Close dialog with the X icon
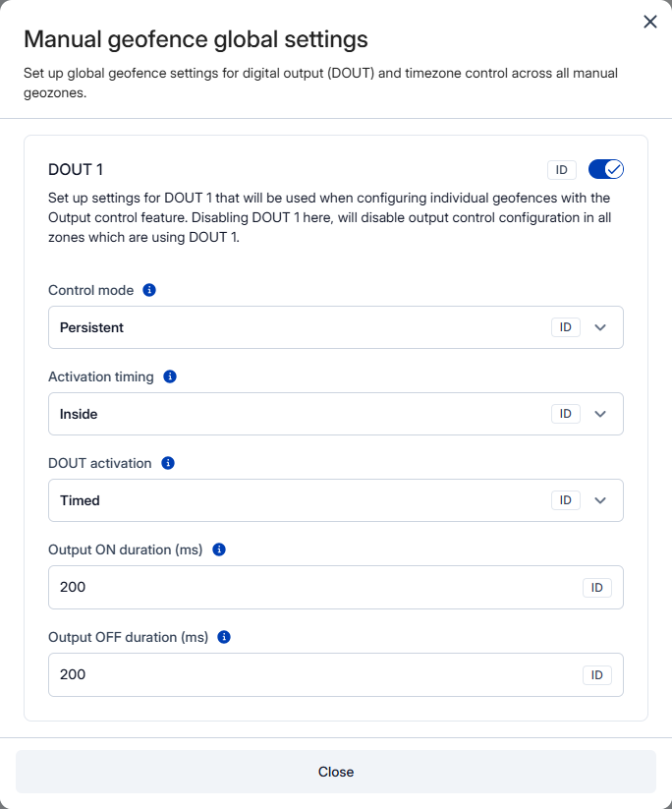 tap(649, 22)
